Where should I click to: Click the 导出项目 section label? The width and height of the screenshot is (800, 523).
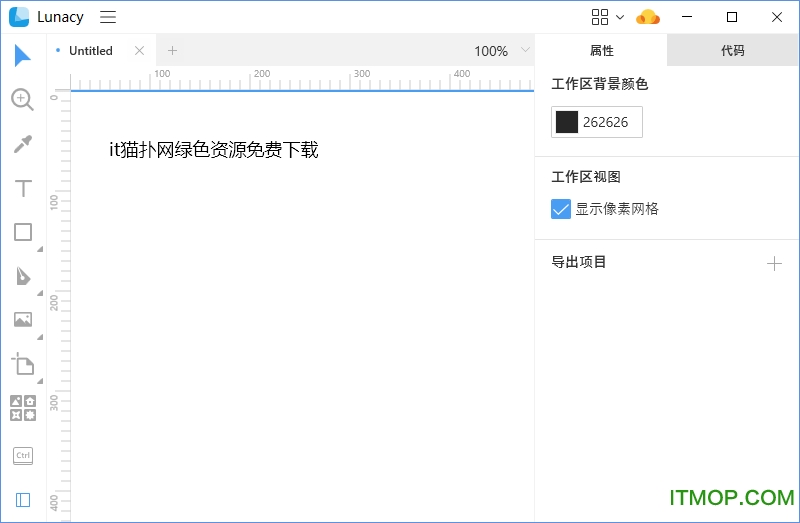(579, 262)
